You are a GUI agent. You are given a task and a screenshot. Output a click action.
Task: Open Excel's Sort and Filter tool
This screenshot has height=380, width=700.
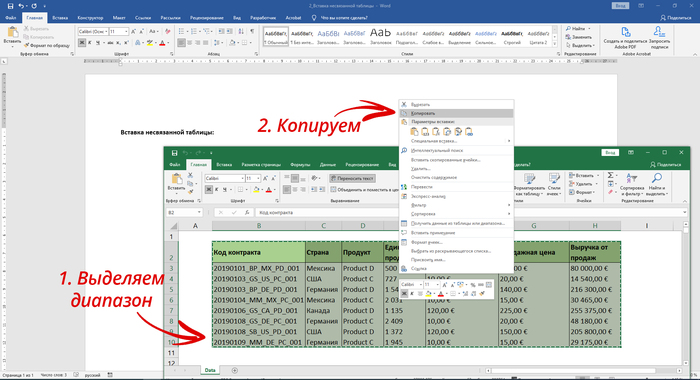point(632,184)
